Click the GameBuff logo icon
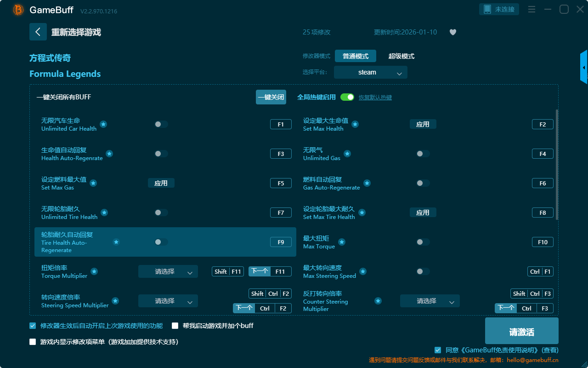The height and width of the screenshot is (368, 588). (18, 10)
